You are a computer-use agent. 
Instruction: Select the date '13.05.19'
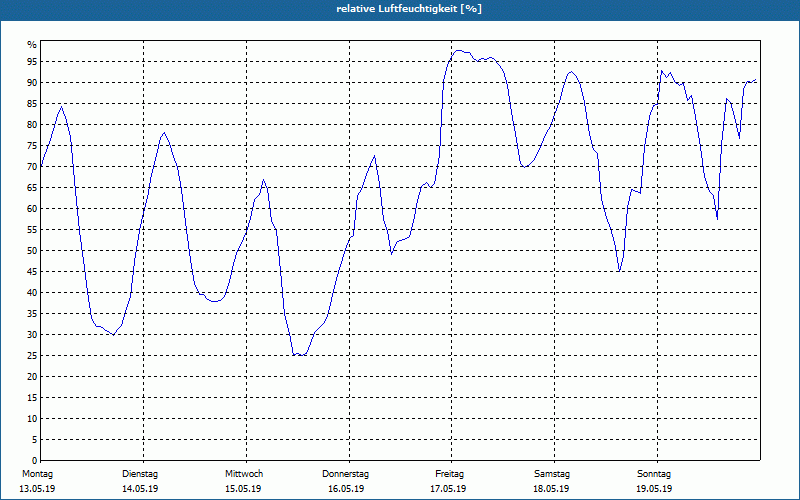point(37,489)
